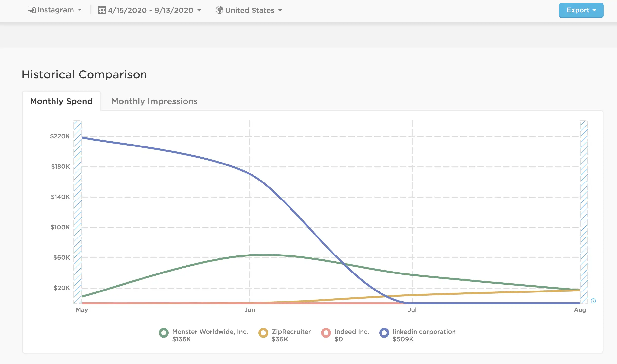Toggle linkedin corporation series label

424,332
